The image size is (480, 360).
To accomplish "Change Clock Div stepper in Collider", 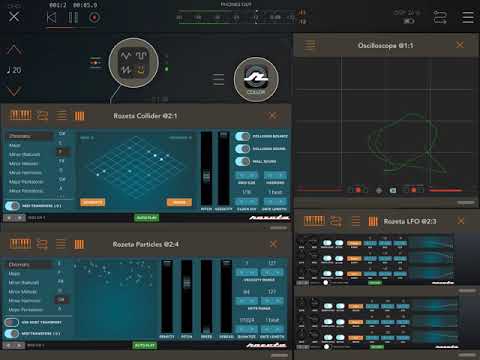I will (x=247, y=201).
